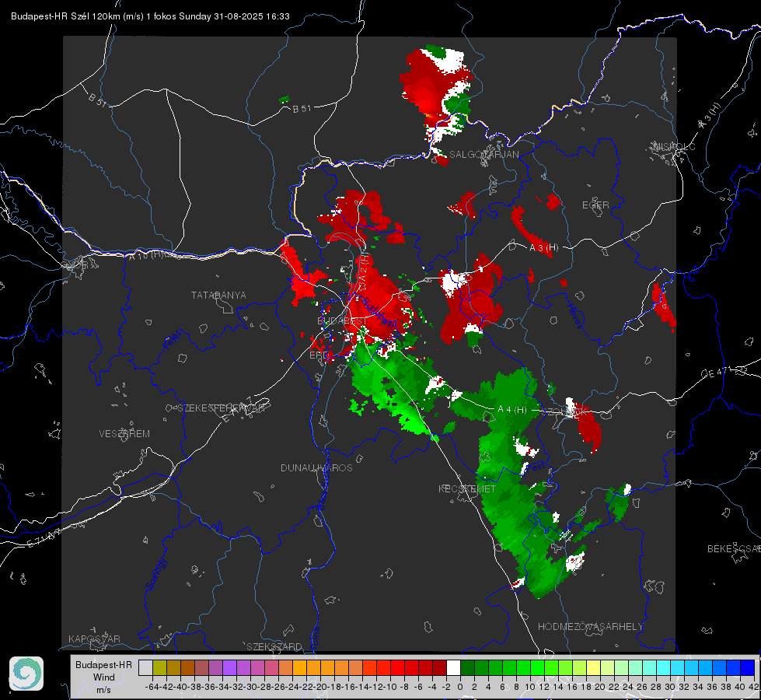Click the VESZPRÉM city label

pyautogui.click(x=124, y=434)
